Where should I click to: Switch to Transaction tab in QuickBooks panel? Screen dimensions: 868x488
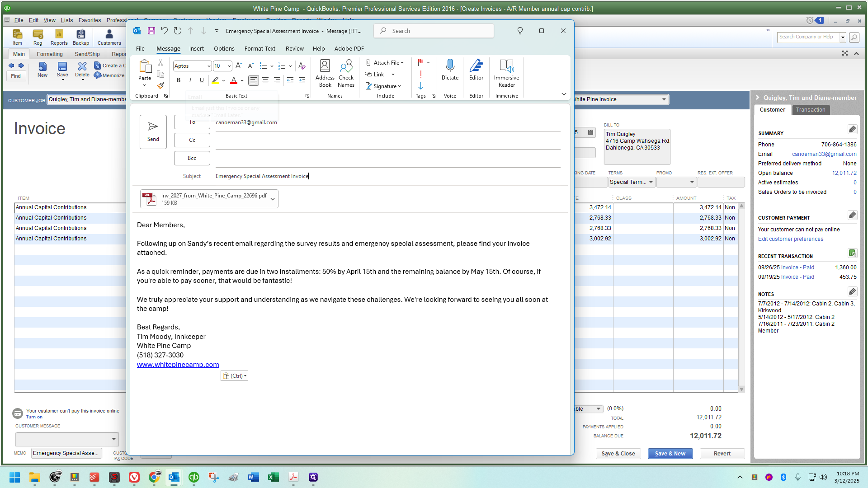[x=811, y=110]
